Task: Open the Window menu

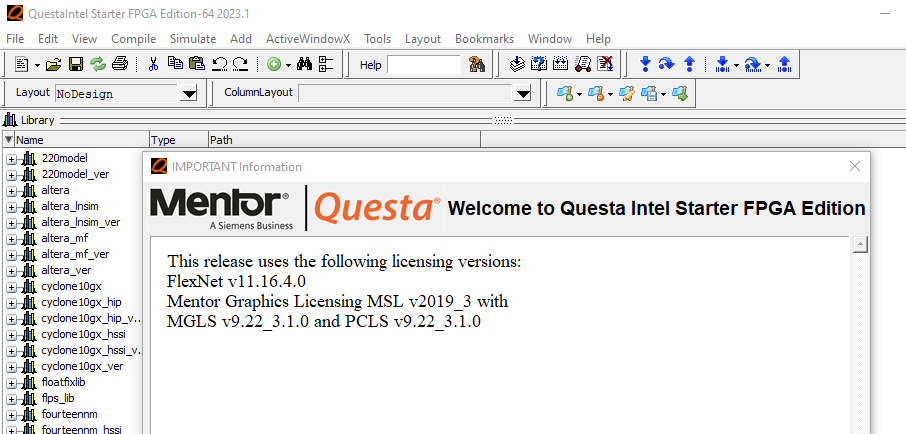Action: (550, 39)
